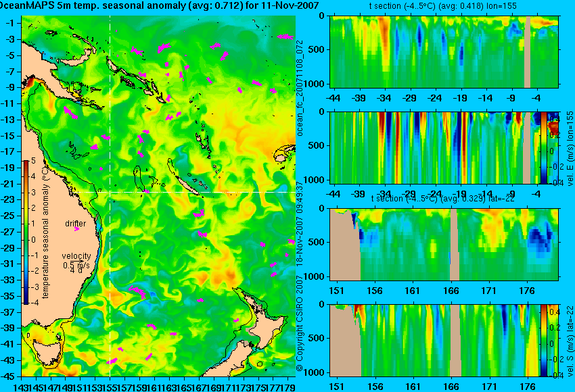Click the 'vel. S (m/s) lat=-22' vertical label

(570, 341)
